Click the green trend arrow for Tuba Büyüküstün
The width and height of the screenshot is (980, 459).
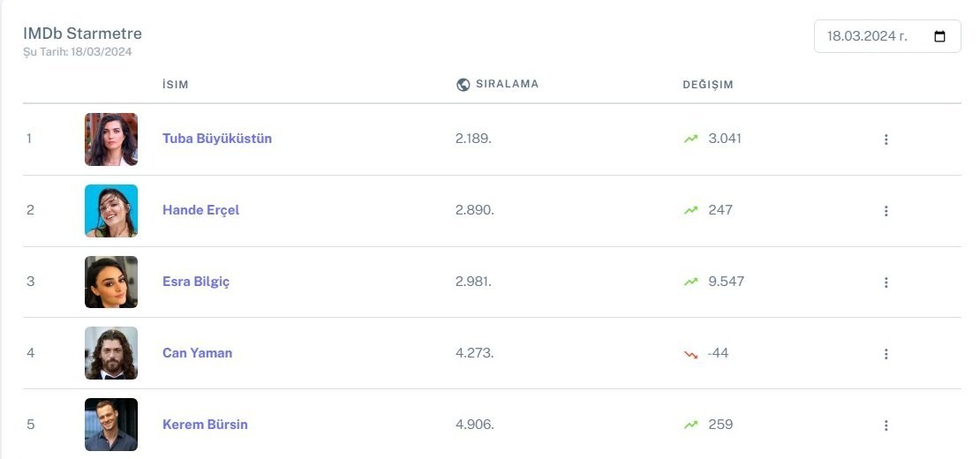(690, 139)
